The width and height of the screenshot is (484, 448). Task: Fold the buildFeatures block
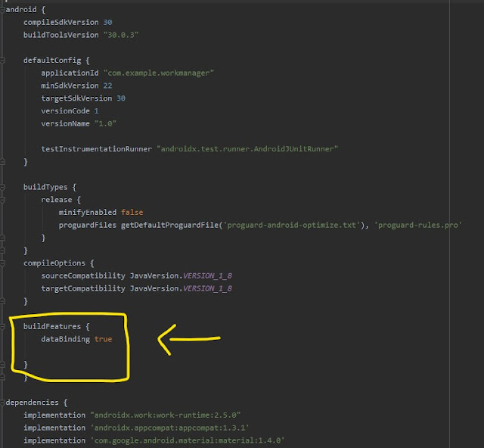(x=3, y=326)
